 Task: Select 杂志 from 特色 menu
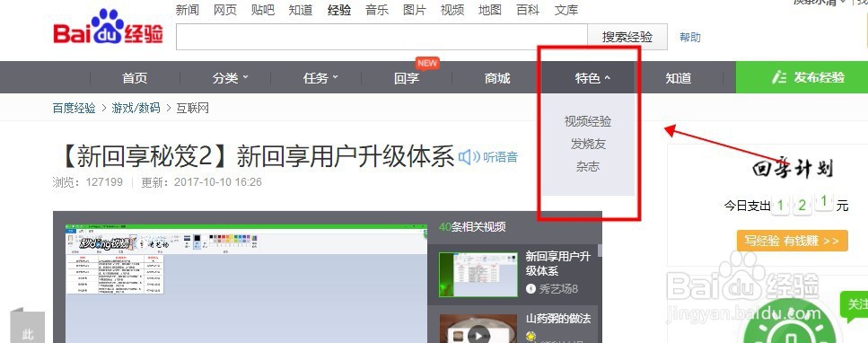pos(588,166)
